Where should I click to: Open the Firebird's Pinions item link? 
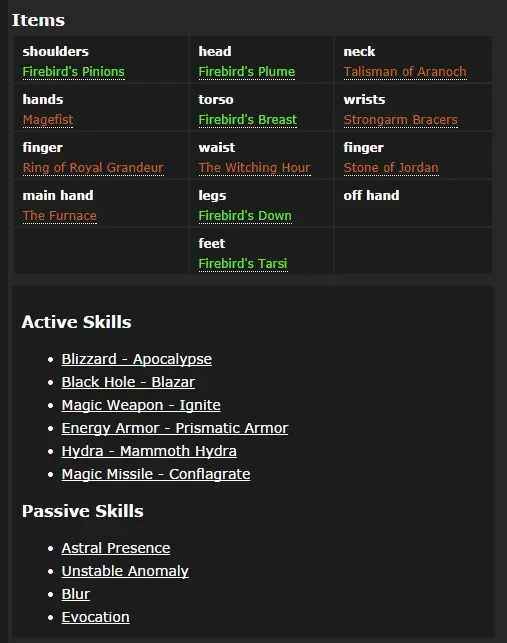pyautogui.click(x=73, y=72)
